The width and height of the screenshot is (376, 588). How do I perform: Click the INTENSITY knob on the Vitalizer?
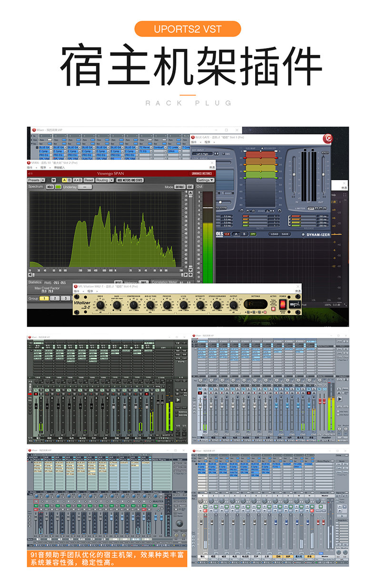coord(200,305)
